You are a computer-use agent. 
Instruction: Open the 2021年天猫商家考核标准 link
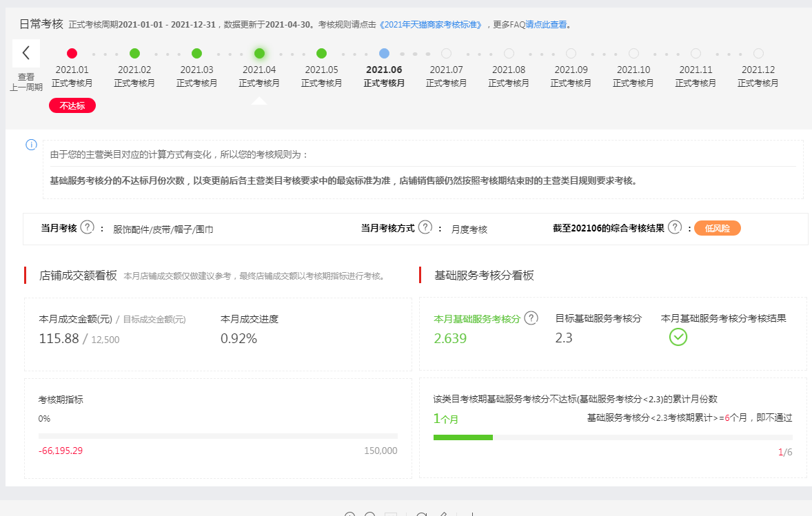pos(432,24)
